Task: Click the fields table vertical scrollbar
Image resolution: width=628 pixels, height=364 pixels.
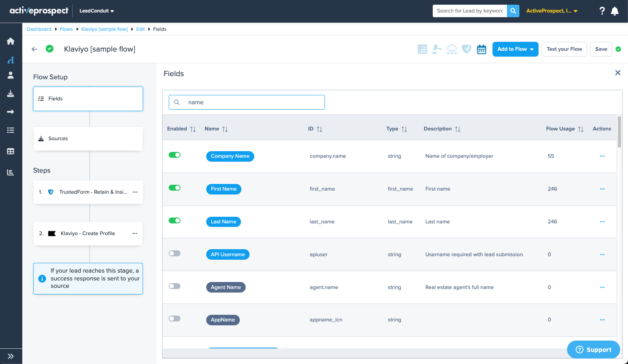Action: (619, 132)
